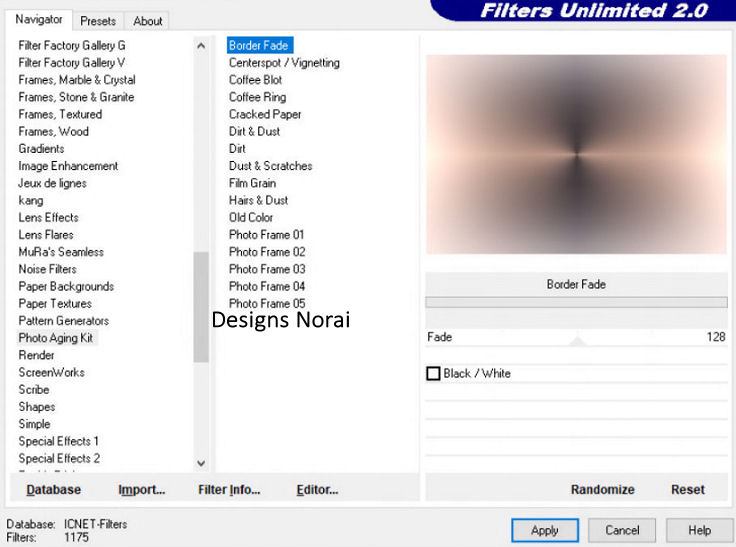Click the Import... button
Screen dimensions: 736x547
click(x=141, y=490)
